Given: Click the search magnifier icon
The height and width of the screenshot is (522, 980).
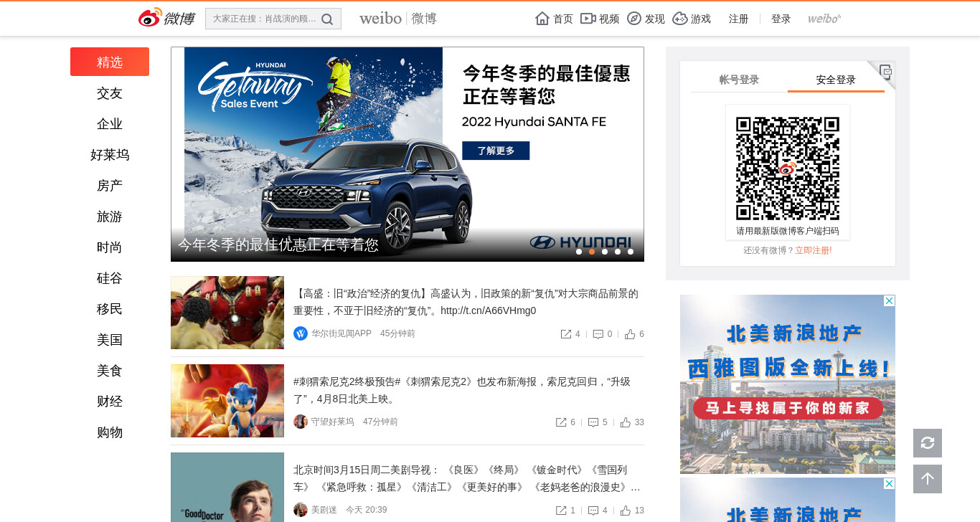Looking at the screenshot, I should [x=327, y=19].
